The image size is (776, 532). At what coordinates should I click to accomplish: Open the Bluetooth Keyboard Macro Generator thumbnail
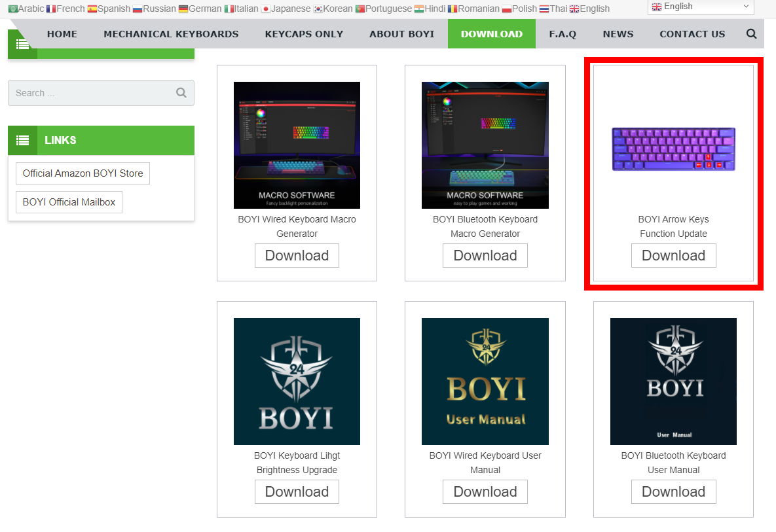tap(485, 145)
